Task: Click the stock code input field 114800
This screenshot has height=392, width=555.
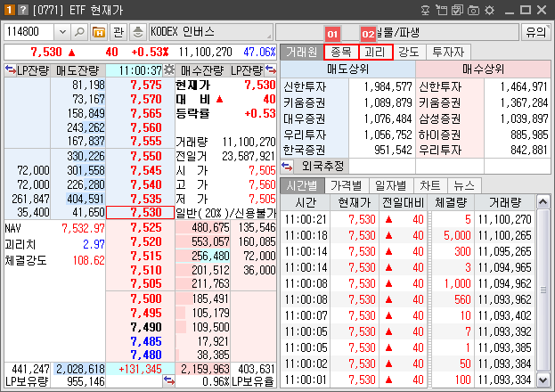Action: pyautogui.click(x=29, y=32)
